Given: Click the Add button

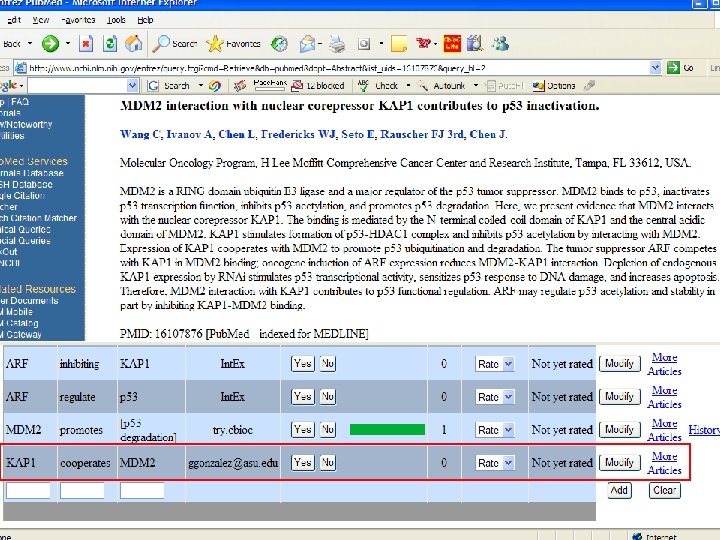Looking at the screenshot, I should [x=619, y=490].
